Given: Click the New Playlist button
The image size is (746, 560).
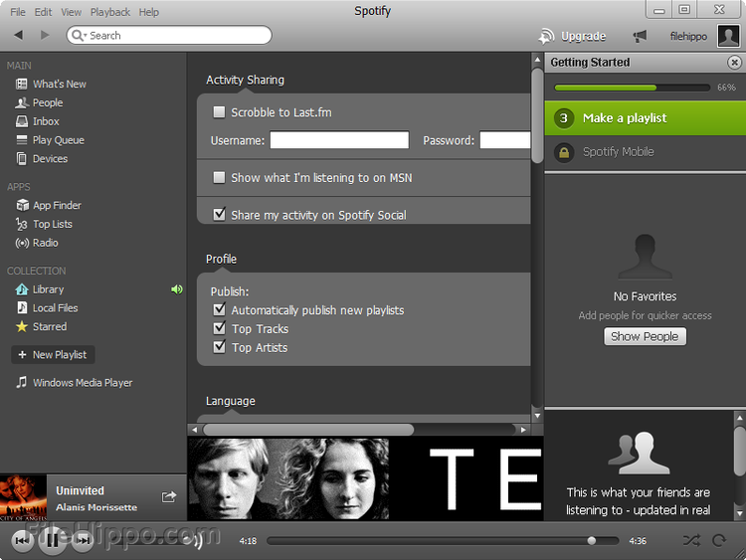Looking at the screenshot, I should [53, 355].
